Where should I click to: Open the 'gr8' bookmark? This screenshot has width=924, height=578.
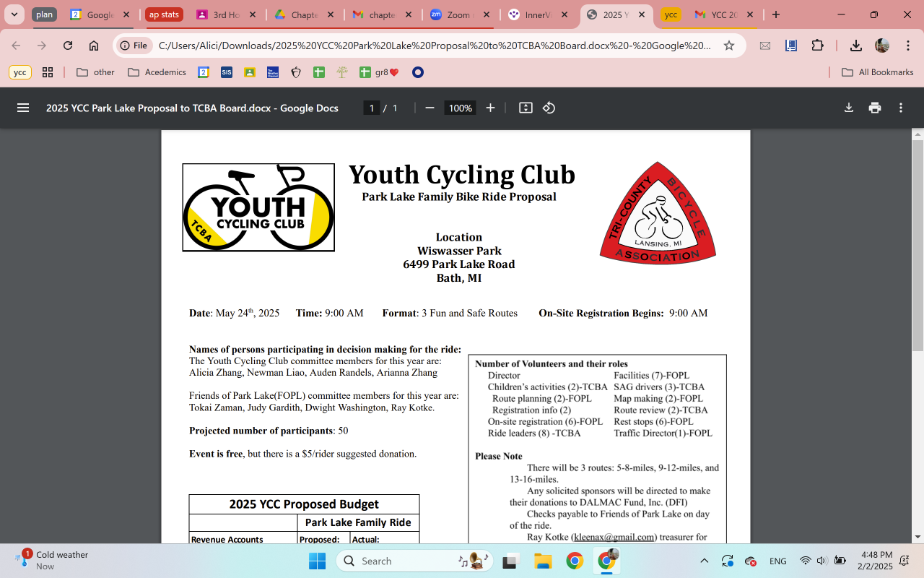coord(379,72)
